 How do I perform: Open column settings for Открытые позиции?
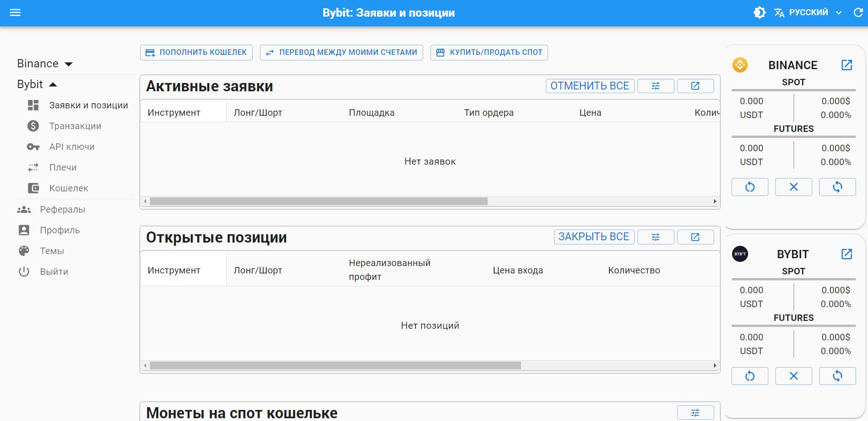click(x=655, y=237)
